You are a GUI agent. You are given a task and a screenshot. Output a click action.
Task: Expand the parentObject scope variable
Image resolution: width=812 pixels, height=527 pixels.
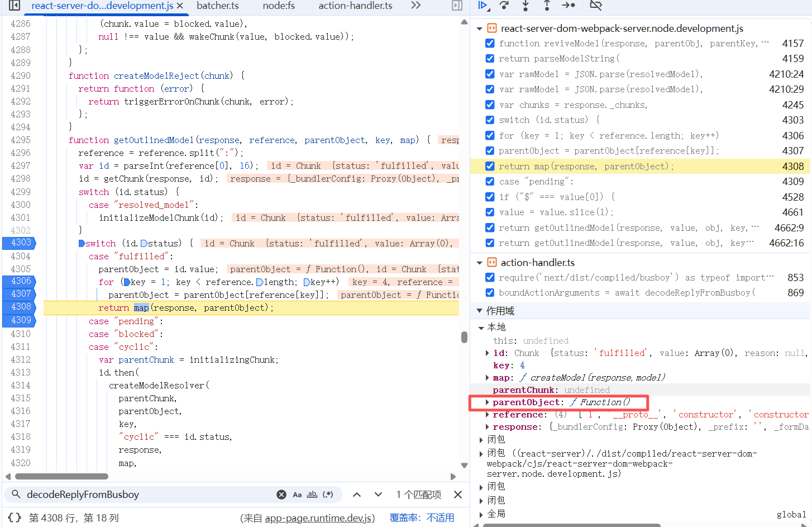click(x=488, y=402)
